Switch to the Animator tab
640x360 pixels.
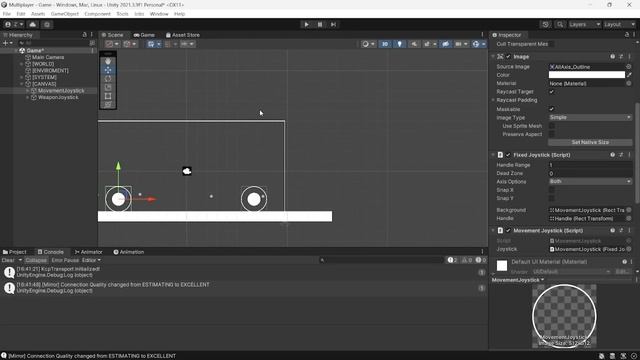pyautogui.click(x=89, y=252)
